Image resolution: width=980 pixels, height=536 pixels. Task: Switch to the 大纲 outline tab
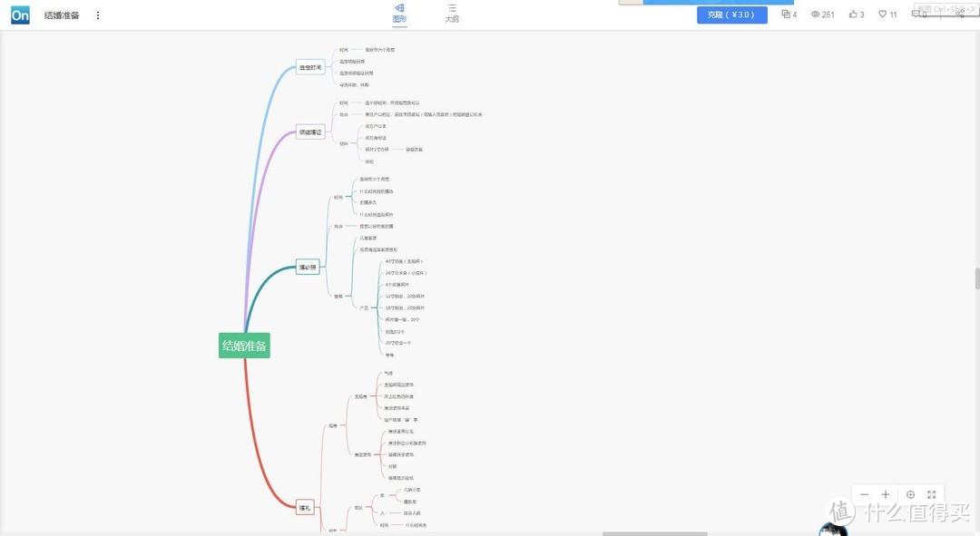click(x=452, y=13)
